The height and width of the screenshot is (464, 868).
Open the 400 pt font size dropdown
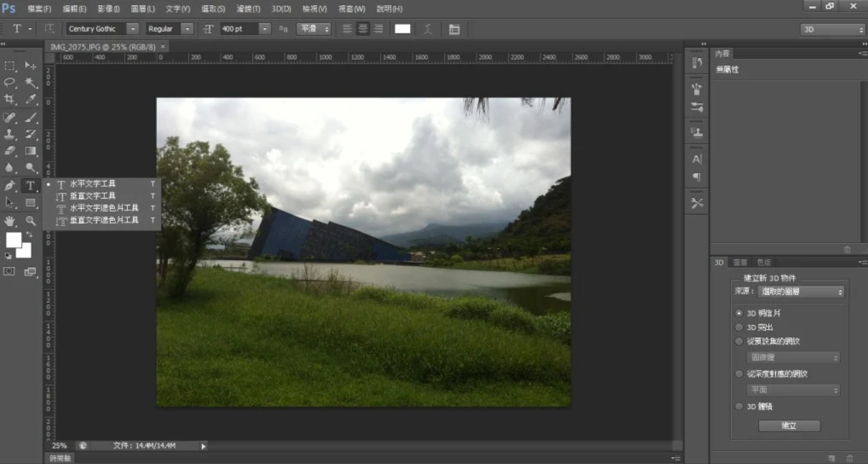(x=263, y=29)
